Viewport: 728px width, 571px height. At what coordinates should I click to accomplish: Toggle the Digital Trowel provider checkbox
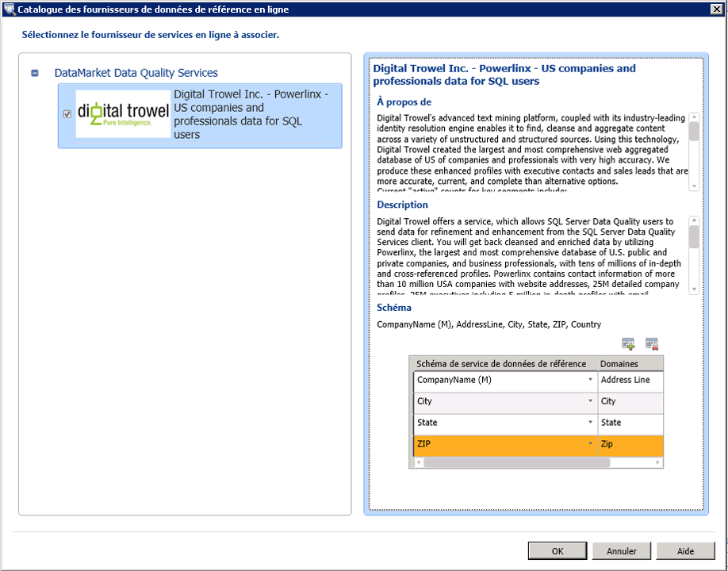(67, 114)
